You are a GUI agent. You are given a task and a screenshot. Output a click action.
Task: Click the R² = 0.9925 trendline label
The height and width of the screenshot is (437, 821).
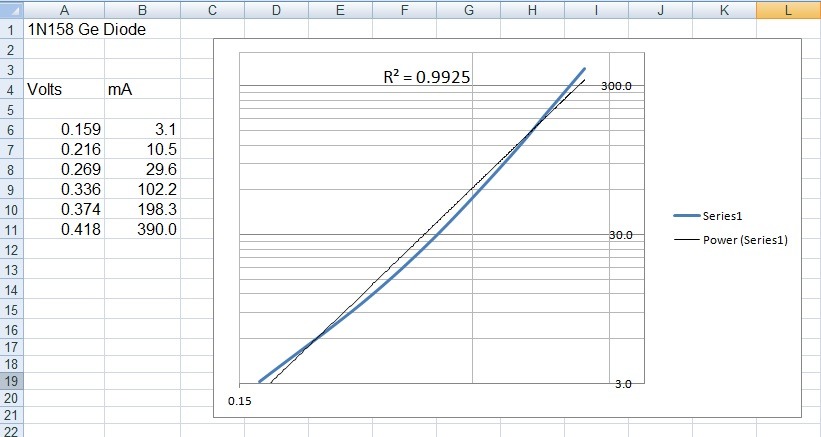pos(427,77)
